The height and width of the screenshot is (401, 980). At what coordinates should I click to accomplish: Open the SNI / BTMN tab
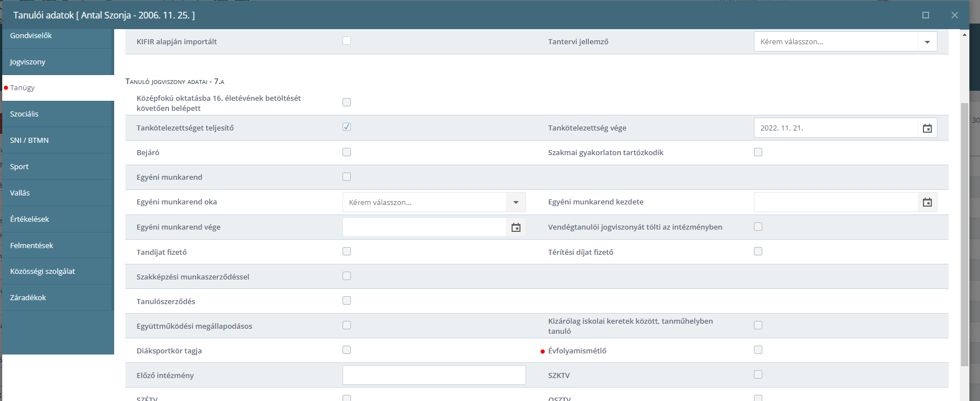tap(58, 141)
